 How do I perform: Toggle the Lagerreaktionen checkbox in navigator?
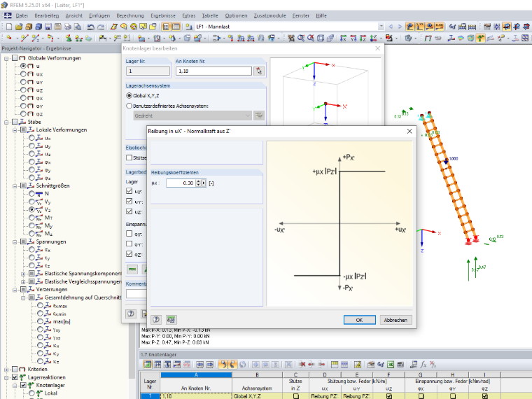pyautogui.click(x=15, y=377)
